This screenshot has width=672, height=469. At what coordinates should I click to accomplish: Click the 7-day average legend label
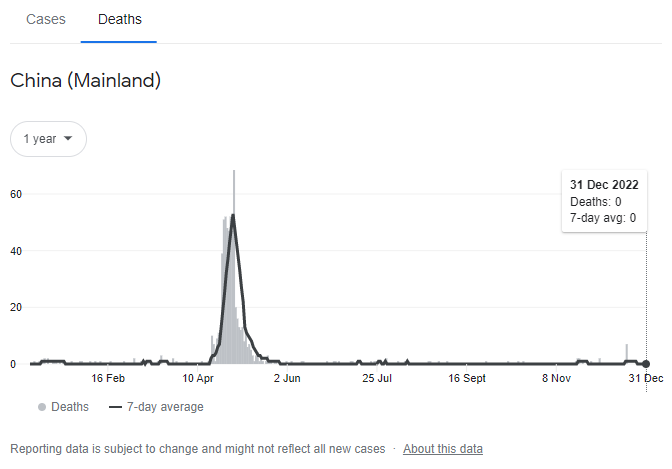point(165,407)
